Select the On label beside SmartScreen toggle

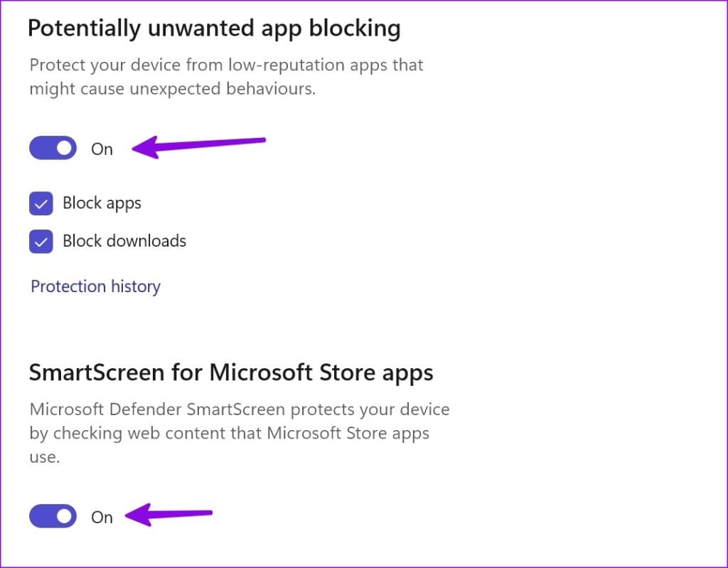102,518
